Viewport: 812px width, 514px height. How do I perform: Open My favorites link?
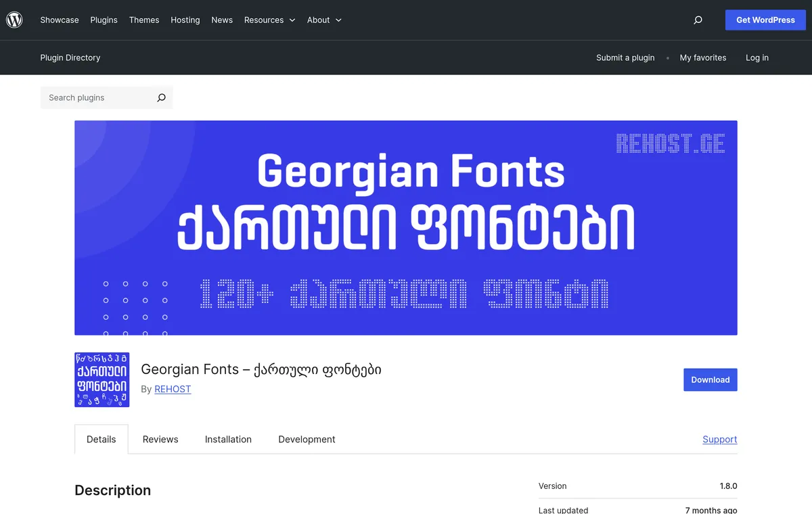click(x=703, y=57)
